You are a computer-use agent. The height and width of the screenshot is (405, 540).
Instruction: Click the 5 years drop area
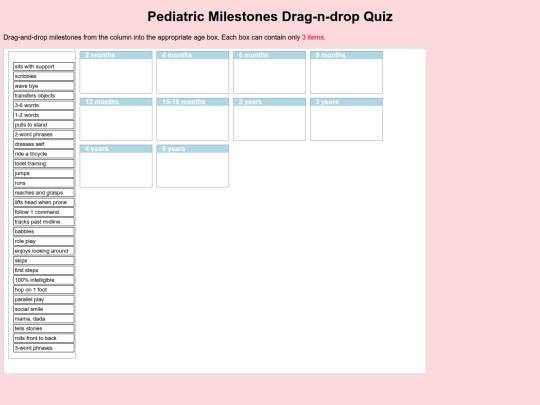coord(193,166)
